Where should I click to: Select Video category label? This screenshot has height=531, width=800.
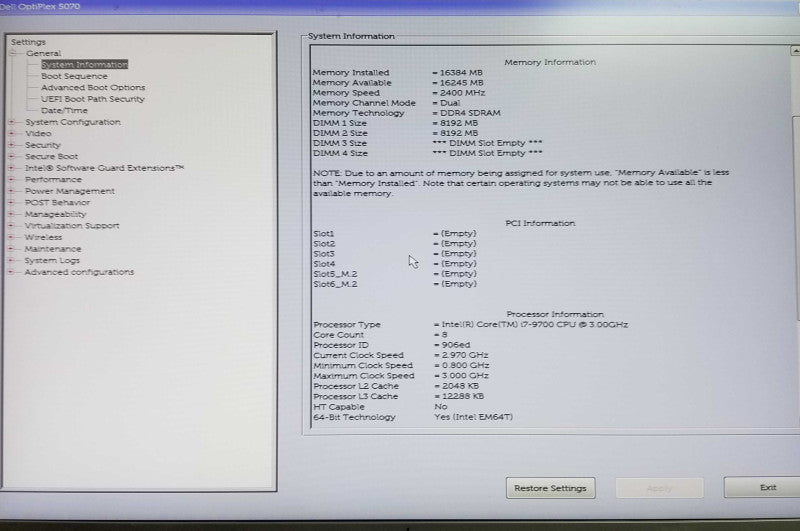tap(38, 133)
